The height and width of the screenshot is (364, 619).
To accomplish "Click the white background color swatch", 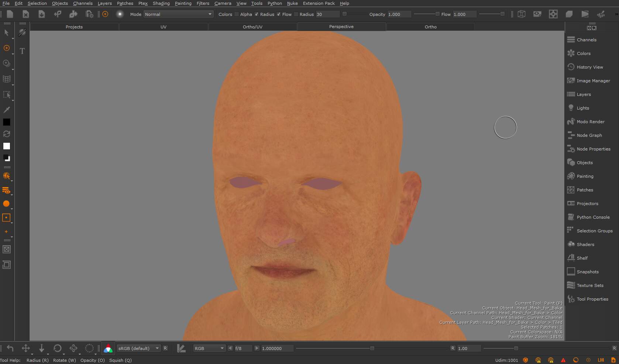I will pos(6,146).
